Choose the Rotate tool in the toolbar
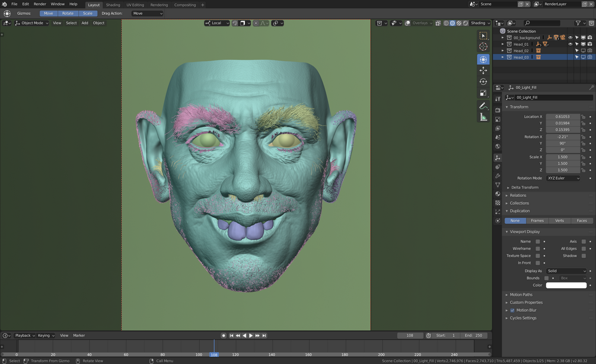The height and width of the screenshot is (364, 596). 483,82
